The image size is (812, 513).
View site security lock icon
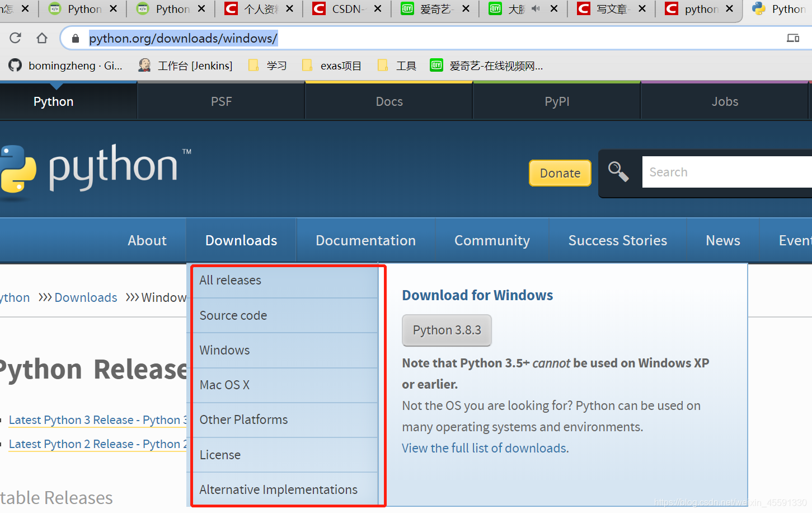[76, 39]
